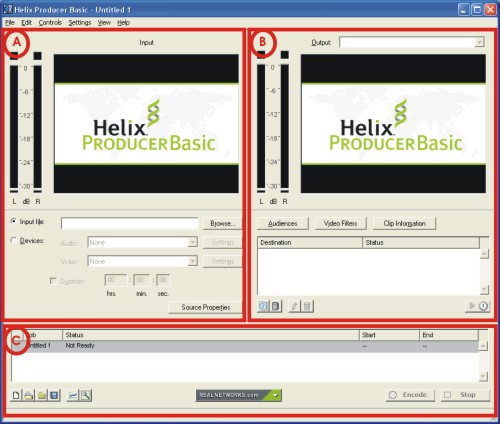500x424 pixels.
Task: Open the Controls menu
Action: 50,23
